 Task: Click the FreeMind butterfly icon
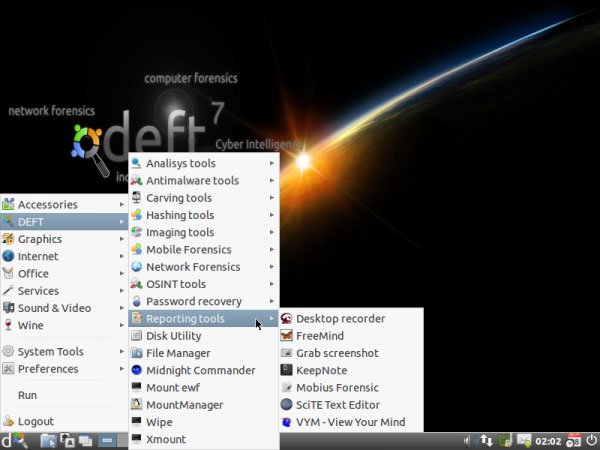[286, 336]
